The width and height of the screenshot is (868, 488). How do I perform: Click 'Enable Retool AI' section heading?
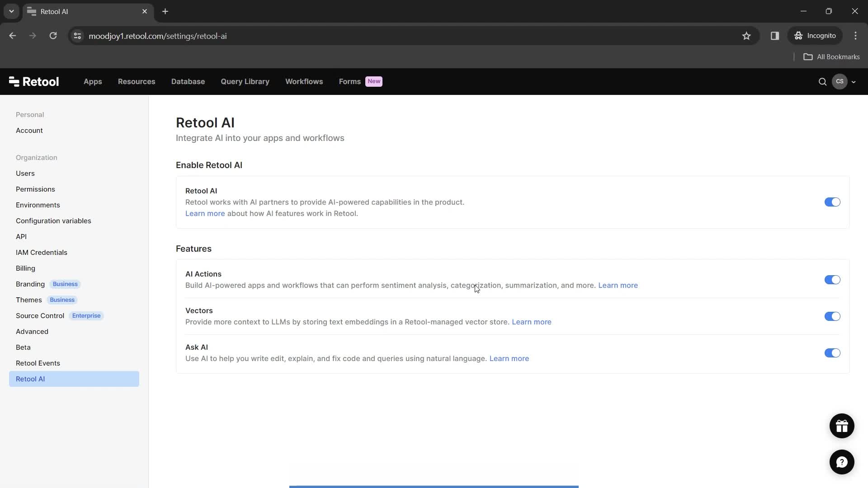209,165
